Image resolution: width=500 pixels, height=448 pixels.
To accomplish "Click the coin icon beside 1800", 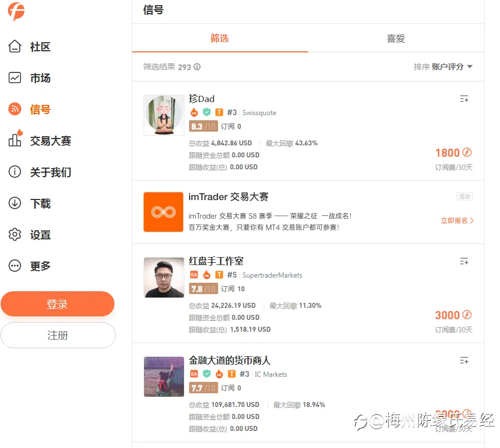I will tap(467, 153).
